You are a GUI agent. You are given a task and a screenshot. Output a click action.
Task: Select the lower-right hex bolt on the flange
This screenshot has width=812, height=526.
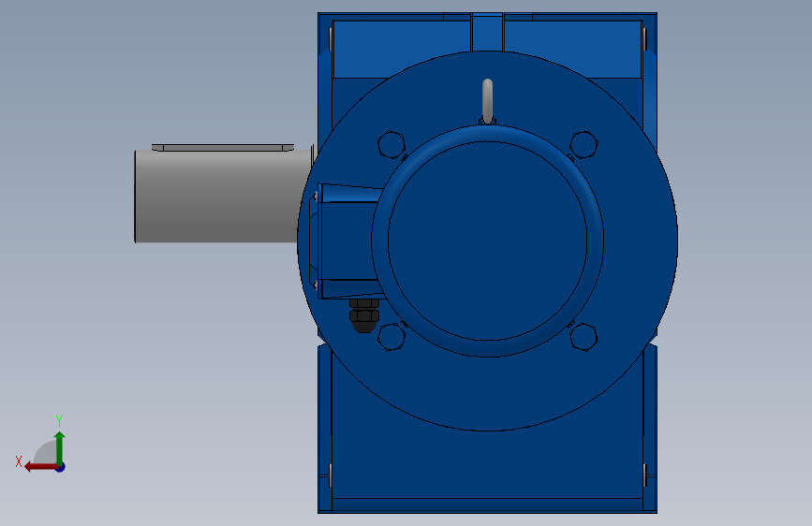click(583, 337)
